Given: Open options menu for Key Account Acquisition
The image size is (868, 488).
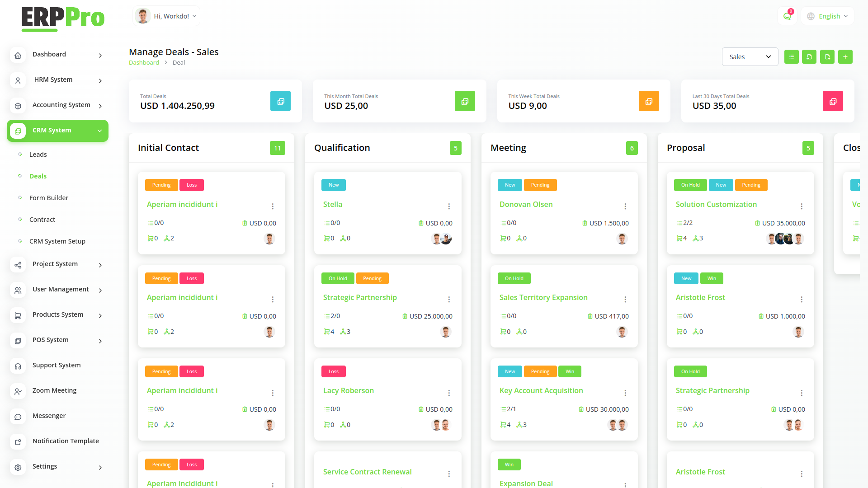Looking at the screenshot, I should (625, 393).
